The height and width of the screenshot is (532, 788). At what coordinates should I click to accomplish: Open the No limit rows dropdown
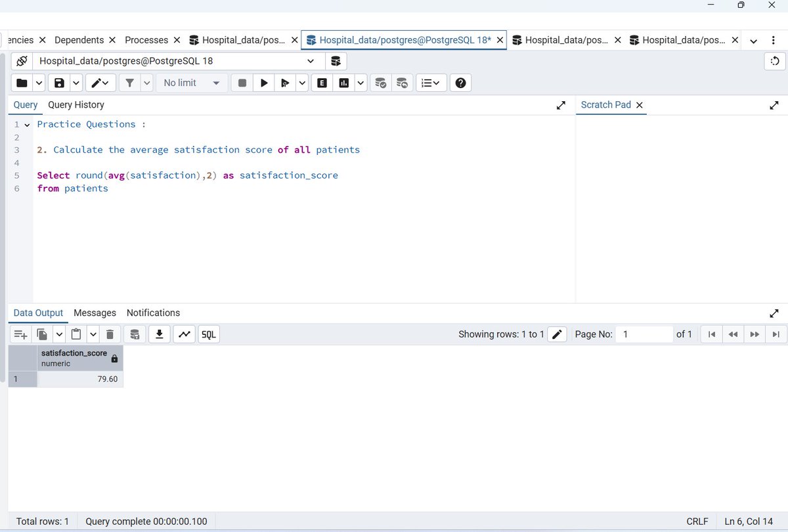coord(192,83)
